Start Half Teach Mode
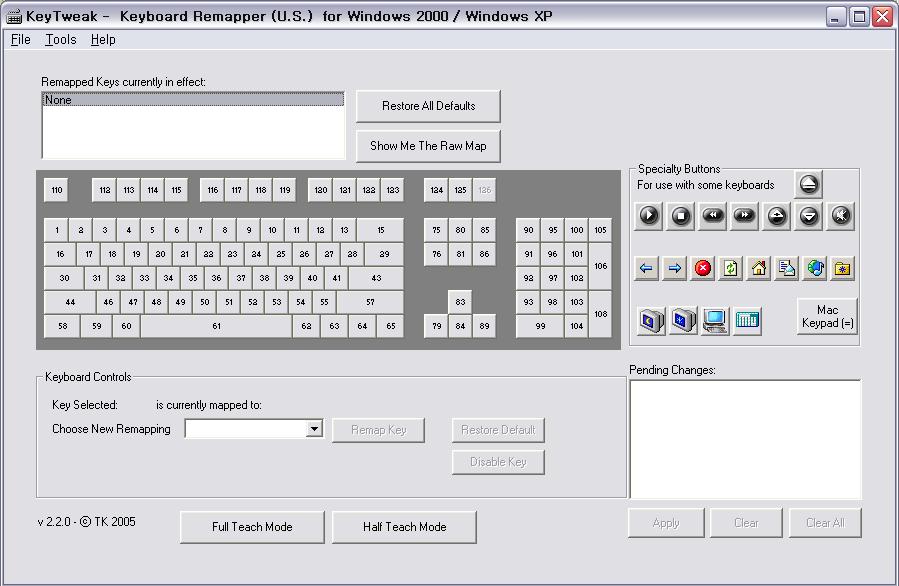This screenshot has width=899, height=586. [x=404, y=527]
